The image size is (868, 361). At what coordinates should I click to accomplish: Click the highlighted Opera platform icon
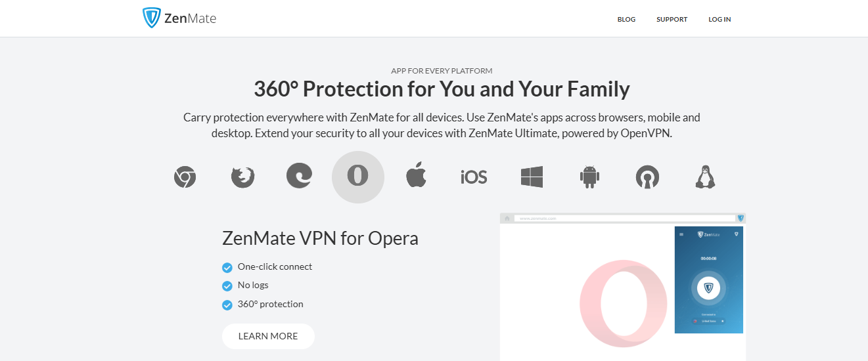[358, 177]
